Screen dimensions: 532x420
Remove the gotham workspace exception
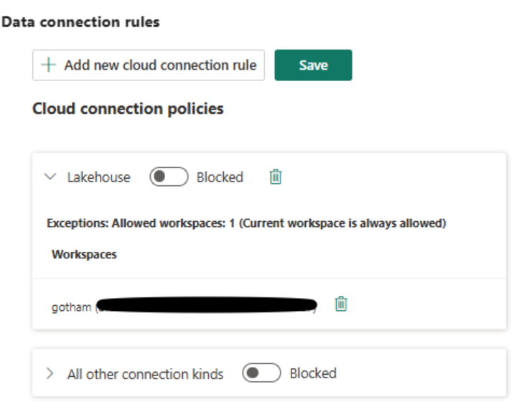(x=341, y=304)
